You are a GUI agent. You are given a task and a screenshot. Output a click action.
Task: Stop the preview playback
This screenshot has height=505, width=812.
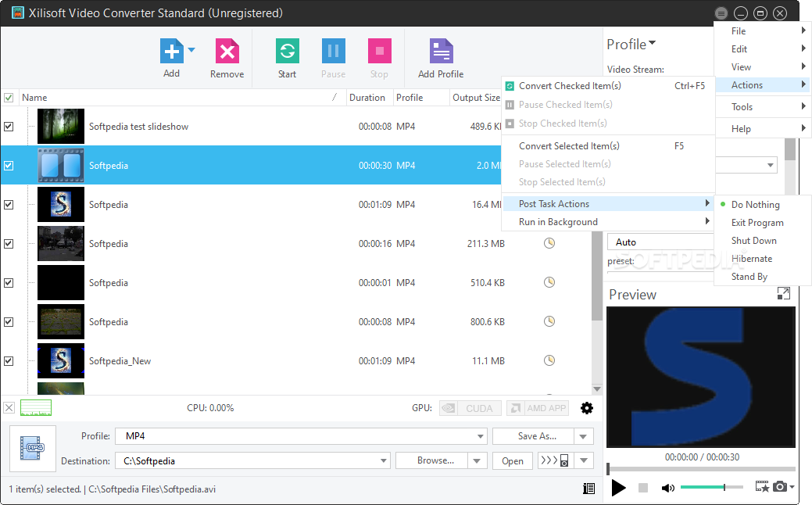coord(643,487)
